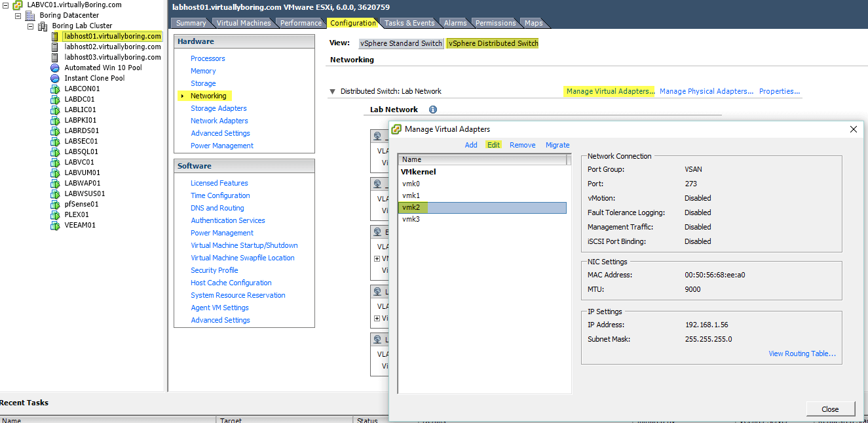Open the Tasks & Events tab
This screenshot has width=868, height=423.
click(x=409, y=23)
